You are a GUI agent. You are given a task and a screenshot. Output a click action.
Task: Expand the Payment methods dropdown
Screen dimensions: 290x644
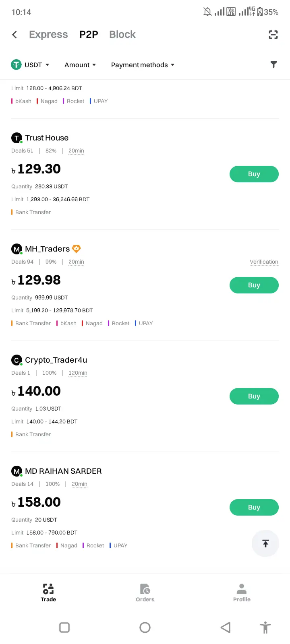click(143, 65)
